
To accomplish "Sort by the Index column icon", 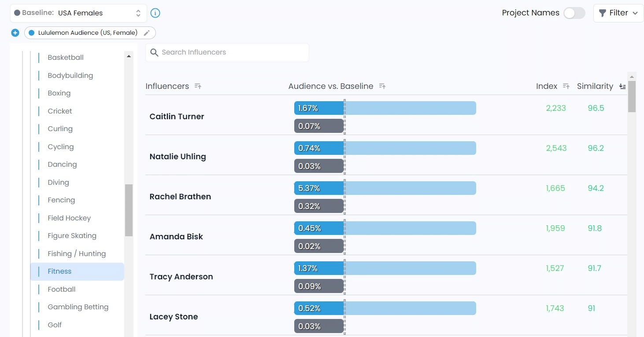I will click(566, 86).
